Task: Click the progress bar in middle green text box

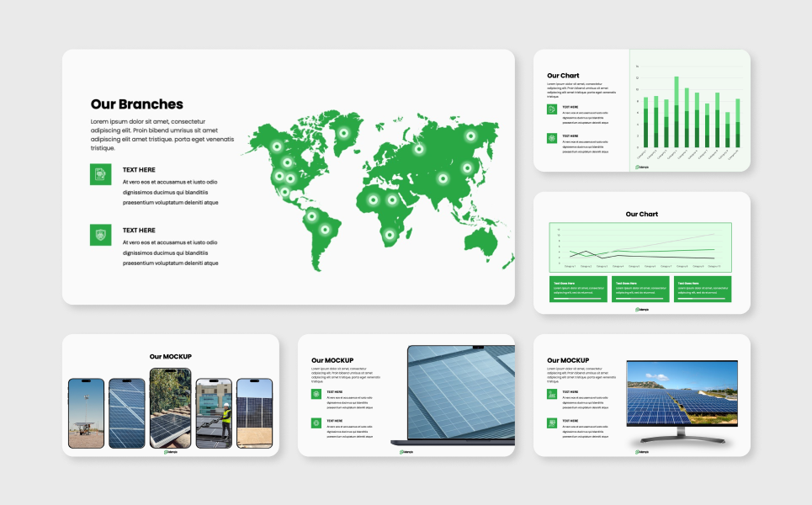Action: (640, 298)
